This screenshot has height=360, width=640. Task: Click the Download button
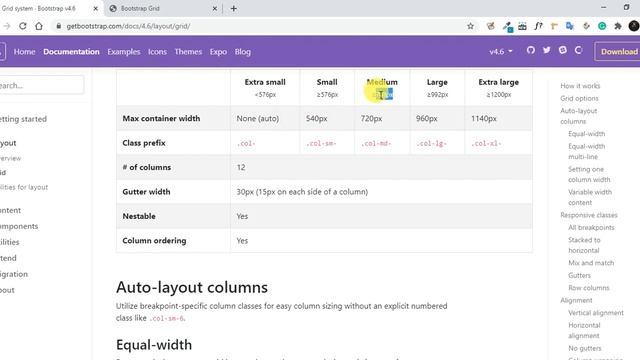618,51
